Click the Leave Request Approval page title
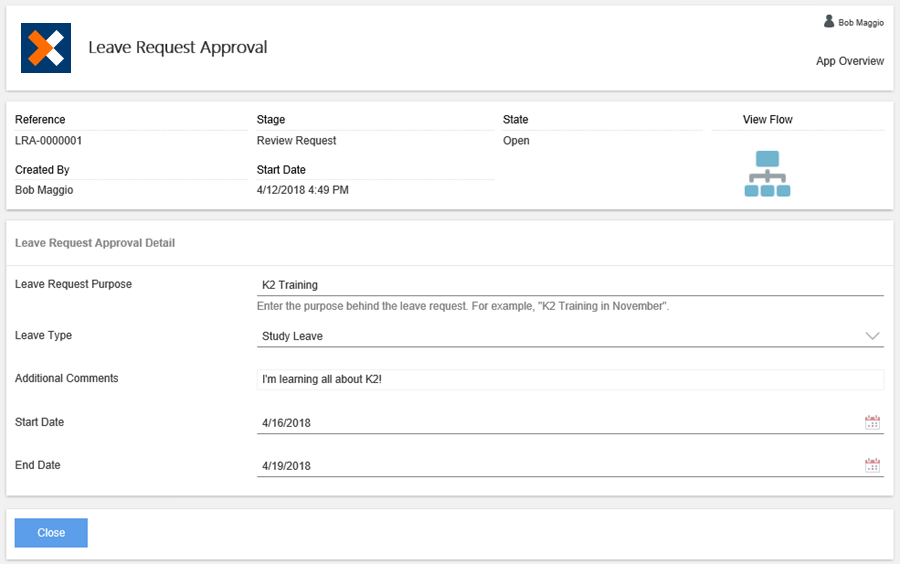The image size is (900, 564). [177, 48]
